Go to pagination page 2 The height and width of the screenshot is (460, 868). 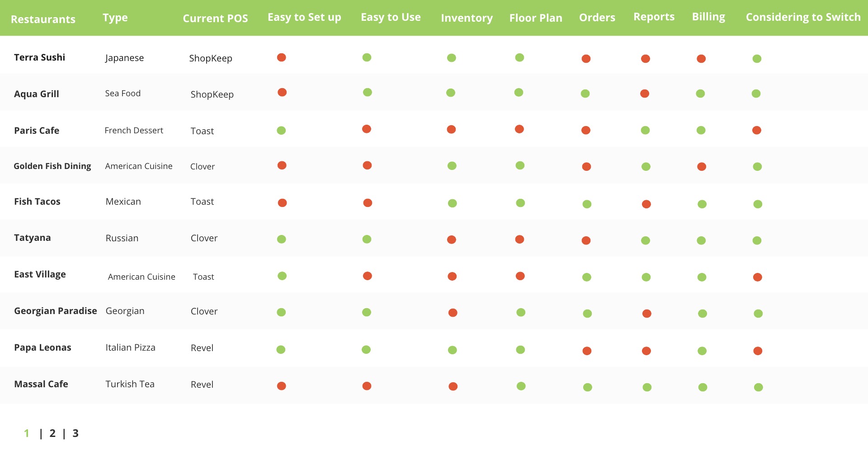(52, 433)
